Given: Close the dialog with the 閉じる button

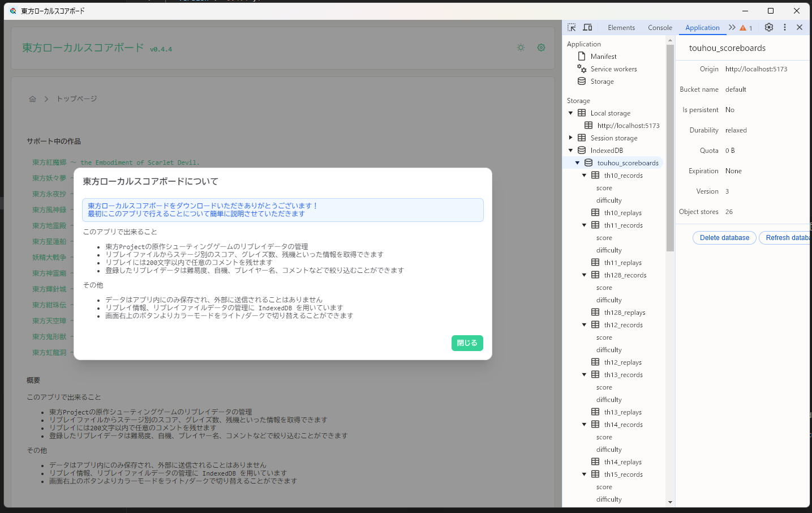Looking at the screenshot, I should [x=467, y=343].
